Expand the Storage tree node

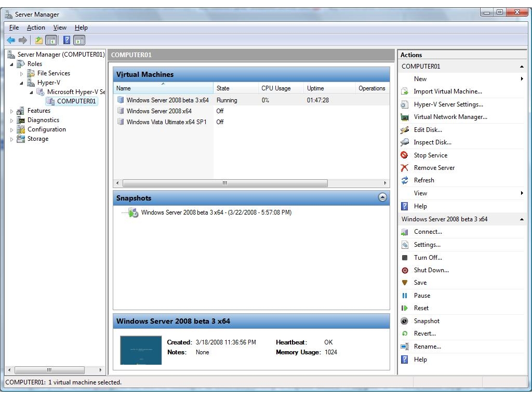(11, 139)
